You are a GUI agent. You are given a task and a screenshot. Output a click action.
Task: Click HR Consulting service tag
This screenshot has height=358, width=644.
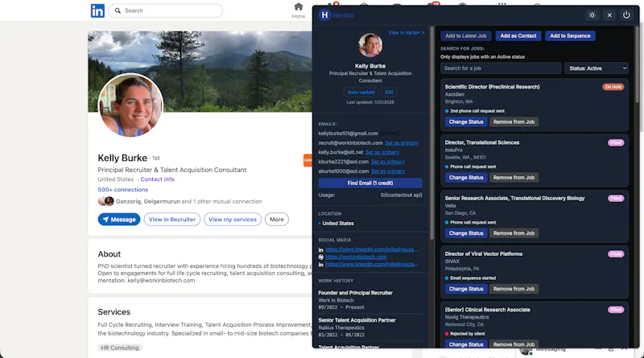click(x=120, y=348)
